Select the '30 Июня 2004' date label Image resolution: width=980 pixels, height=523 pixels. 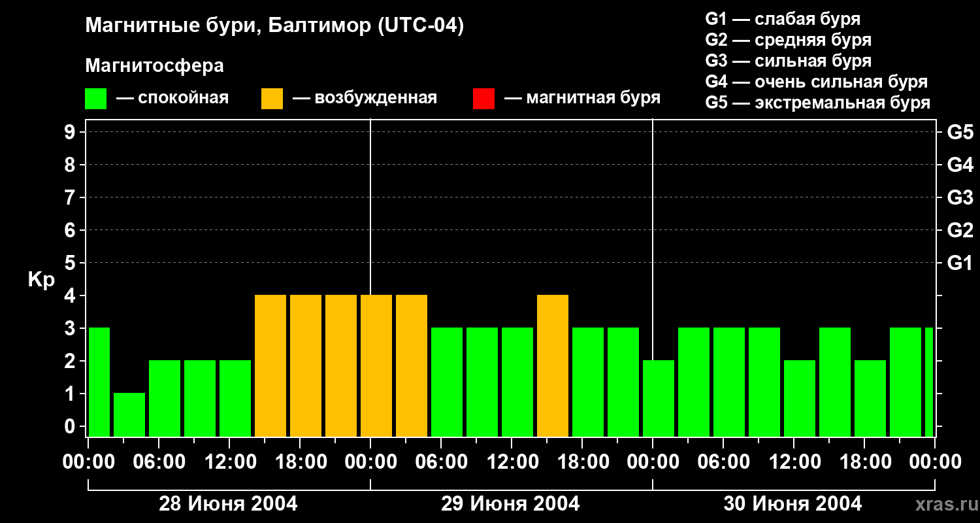point(792,504)
